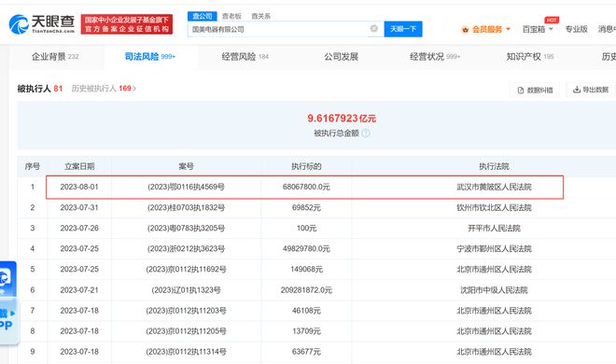Click the 天眼查 logo
616x364 pixels.
tap(42, 24)
